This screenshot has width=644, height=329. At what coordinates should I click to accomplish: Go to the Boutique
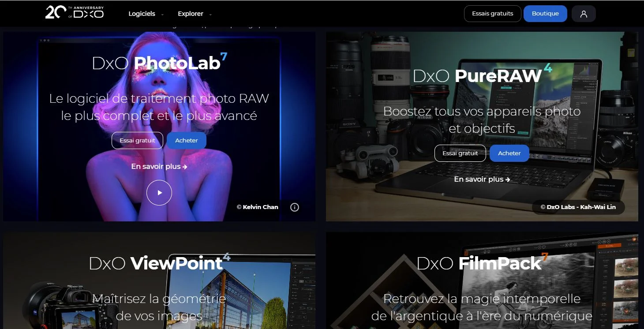coord(545,14)
